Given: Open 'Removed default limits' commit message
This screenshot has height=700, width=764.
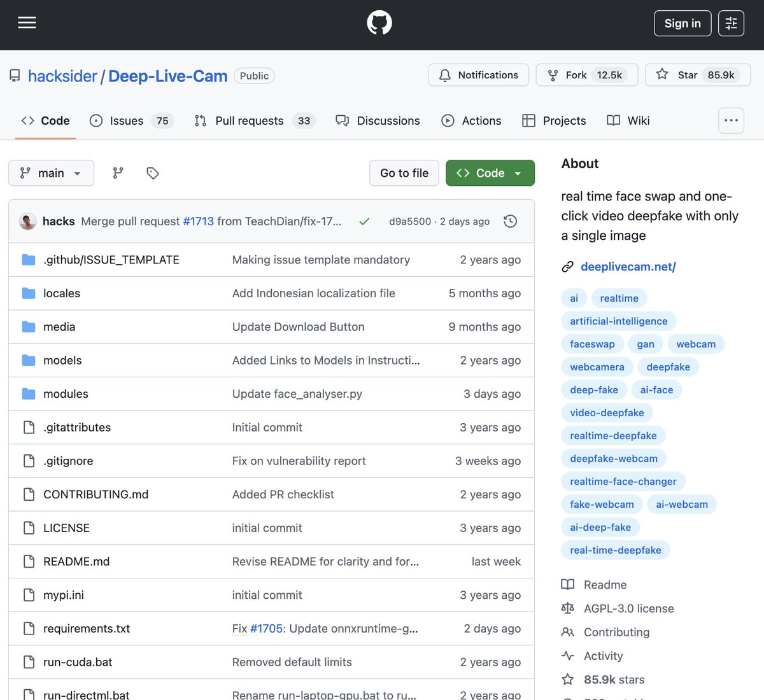Looking at the screenshot, I should [x=292, y=662].
